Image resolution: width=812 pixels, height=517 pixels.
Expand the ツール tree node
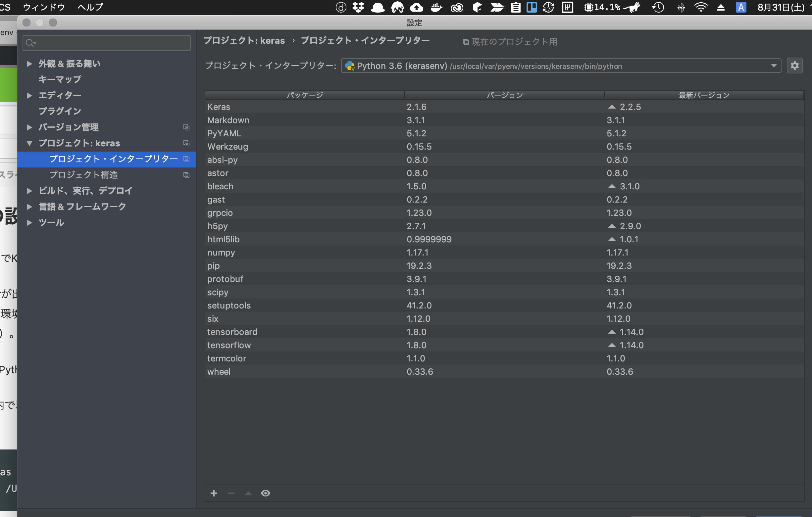(29, 222)
